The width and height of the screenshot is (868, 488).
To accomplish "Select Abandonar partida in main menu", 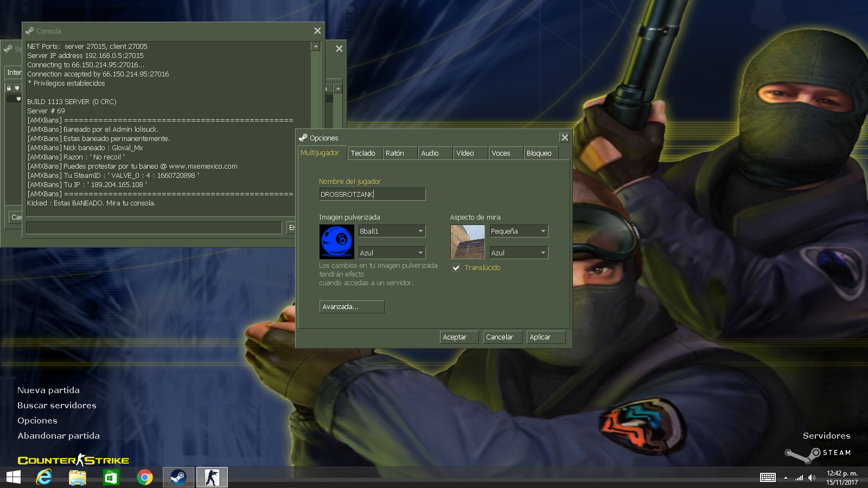I will tap(59, 436).
